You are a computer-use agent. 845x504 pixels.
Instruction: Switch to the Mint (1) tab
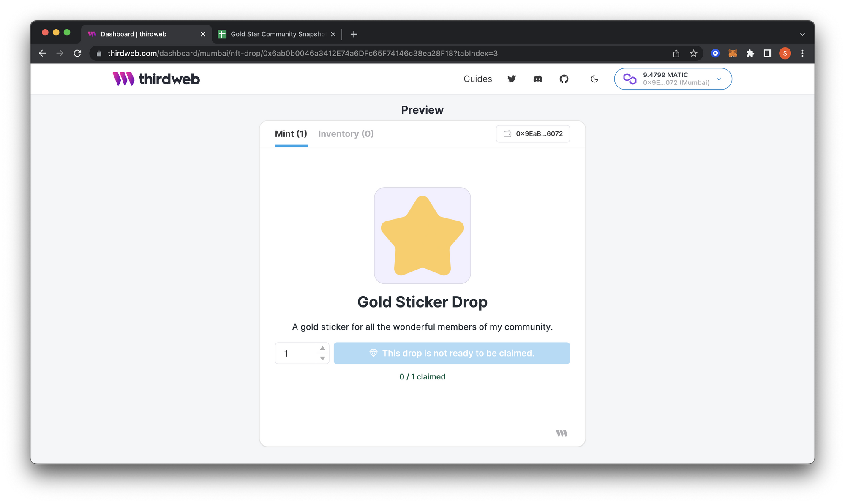[x=291, y=134]
